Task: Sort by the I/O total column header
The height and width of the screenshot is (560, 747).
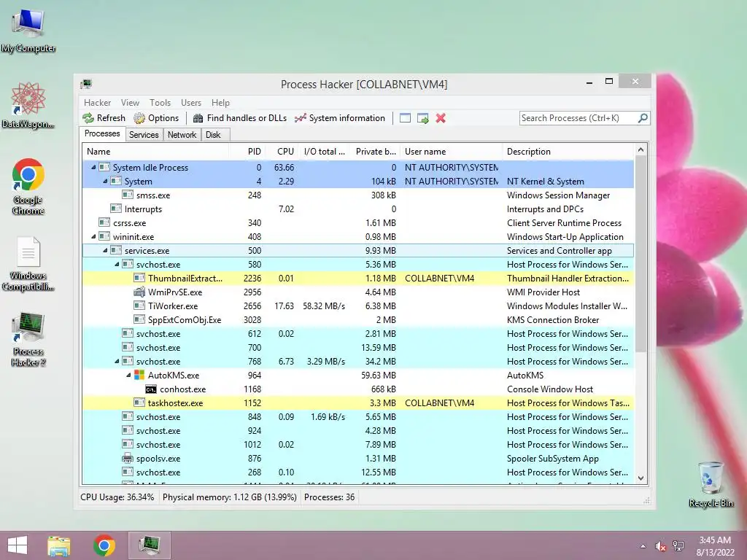Action: 325,152
